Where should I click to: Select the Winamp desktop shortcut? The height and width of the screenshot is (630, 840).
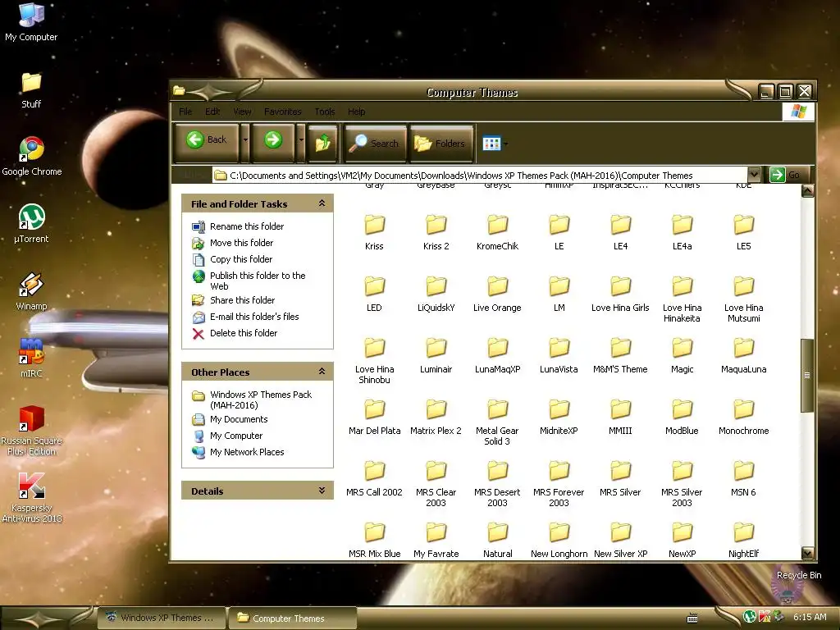point(31,291)
